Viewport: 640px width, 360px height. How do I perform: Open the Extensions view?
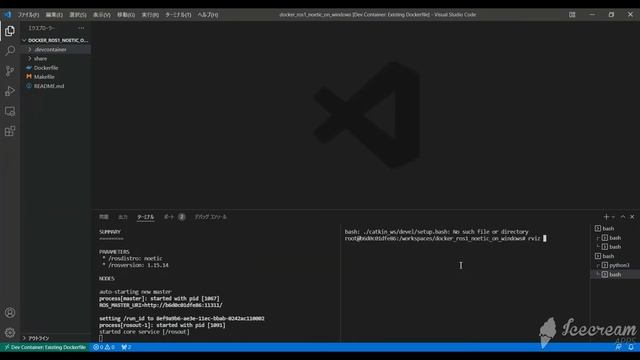10,131
